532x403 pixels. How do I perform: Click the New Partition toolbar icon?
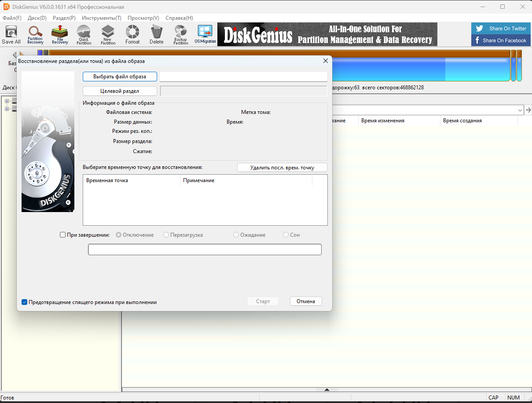pyautogui.click(x=108, y=34)
